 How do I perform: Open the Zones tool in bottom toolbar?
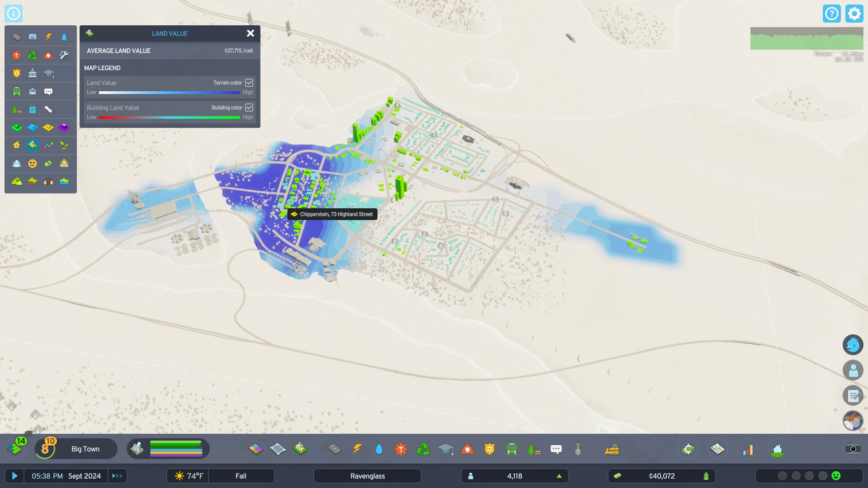click(x=256, y=449)
